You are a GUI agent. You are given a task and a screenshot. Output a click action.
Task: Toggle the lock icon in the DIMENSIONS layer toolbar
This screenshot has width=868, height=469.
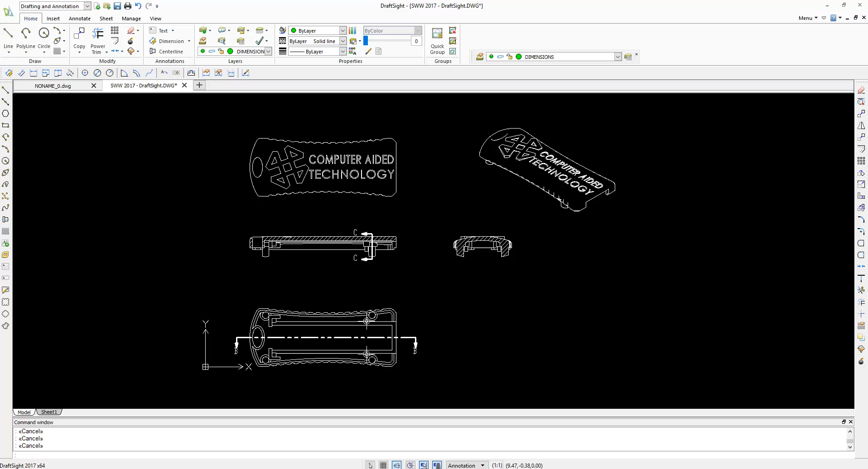pos(509,57)
